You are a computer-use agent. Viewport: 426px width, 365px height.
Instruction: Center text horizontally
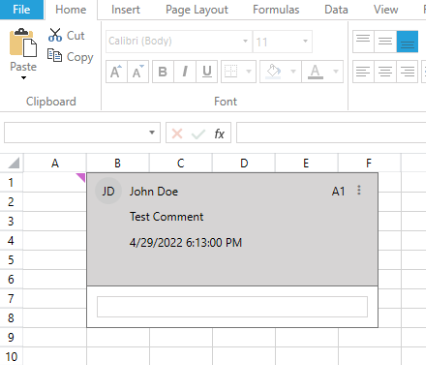click(x=385, y=71)
